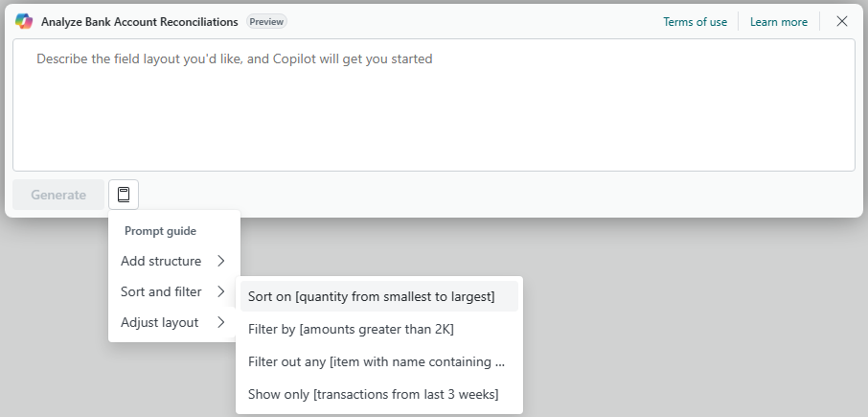Close the Copilot dialog with X
Image resolution: width=868 pixels, height=417 pixels.
click(842, 22)
